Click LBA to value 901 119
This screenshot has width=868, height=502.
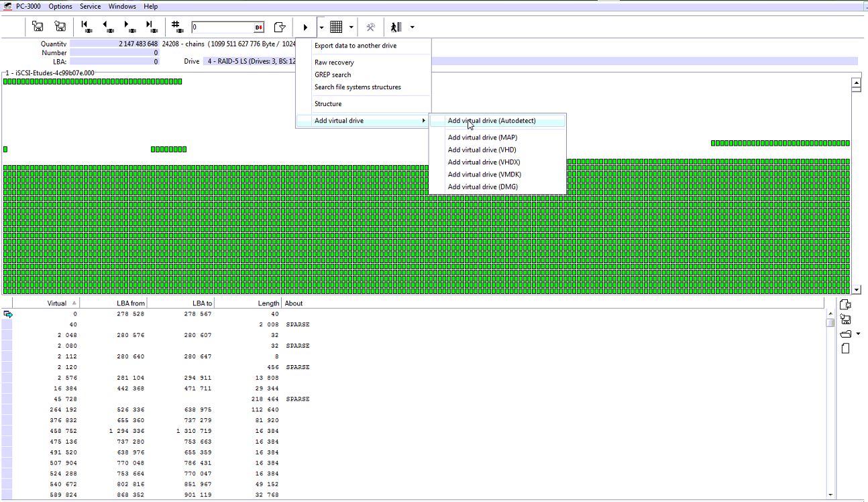198,495
